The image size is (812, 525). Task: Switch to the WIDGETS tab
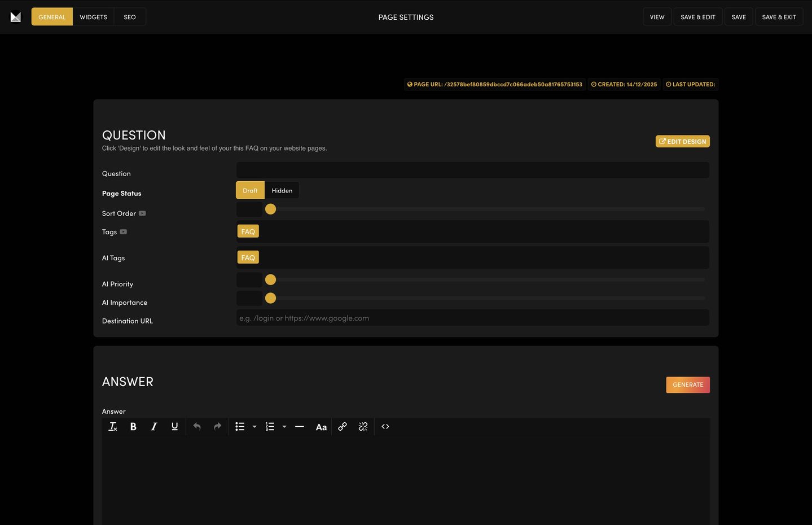pyautogui.click(x=93, y=16)
